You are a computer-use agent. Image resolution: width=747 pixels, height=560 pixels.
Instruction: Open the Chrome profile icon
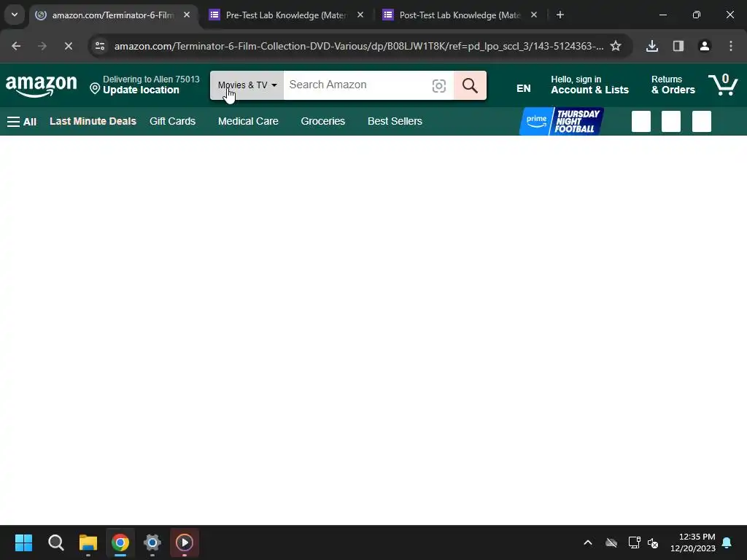(704, 46)
